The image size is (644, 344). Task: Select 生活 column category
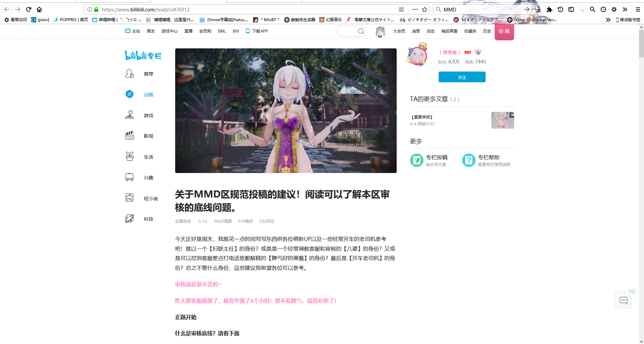pos(139,157)
